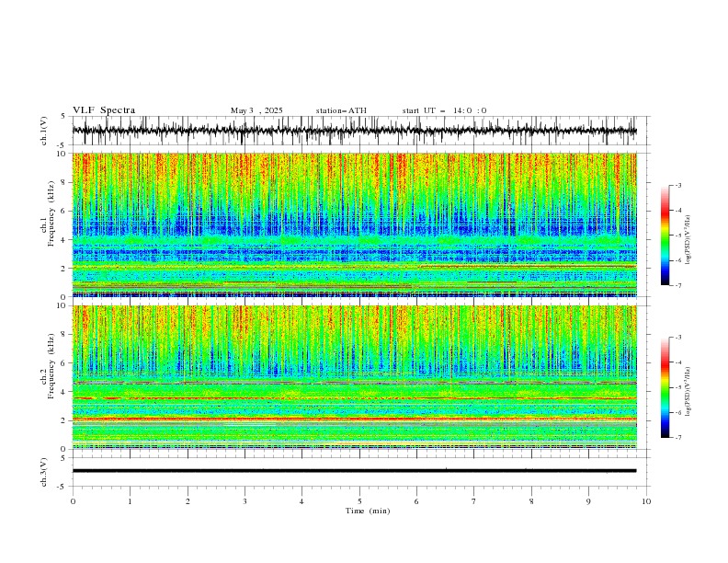Click the ch.2 Frequency (kHz) axis label

click(49, 366)
